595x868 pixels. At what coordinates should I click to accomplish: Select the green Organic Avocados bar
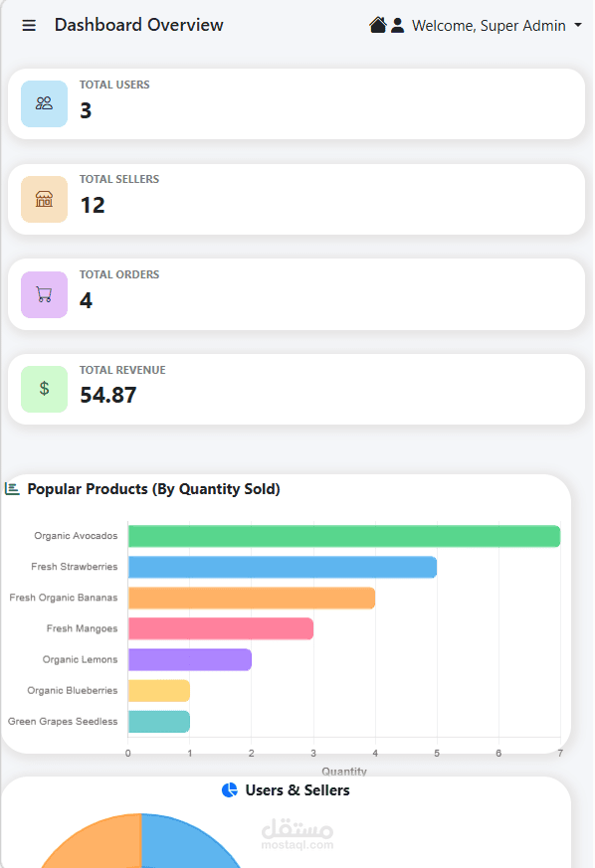(343, 535)
